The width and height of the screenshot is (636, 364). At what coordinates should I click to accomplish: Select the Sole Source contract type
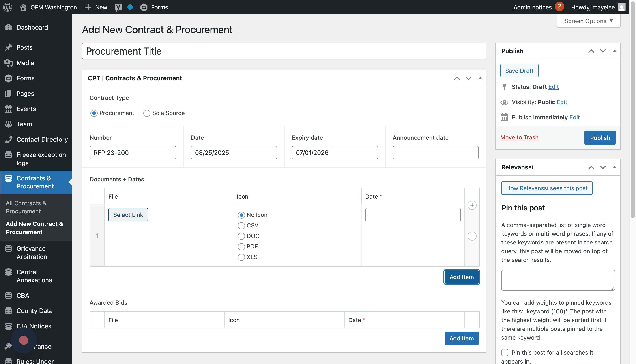147,113
